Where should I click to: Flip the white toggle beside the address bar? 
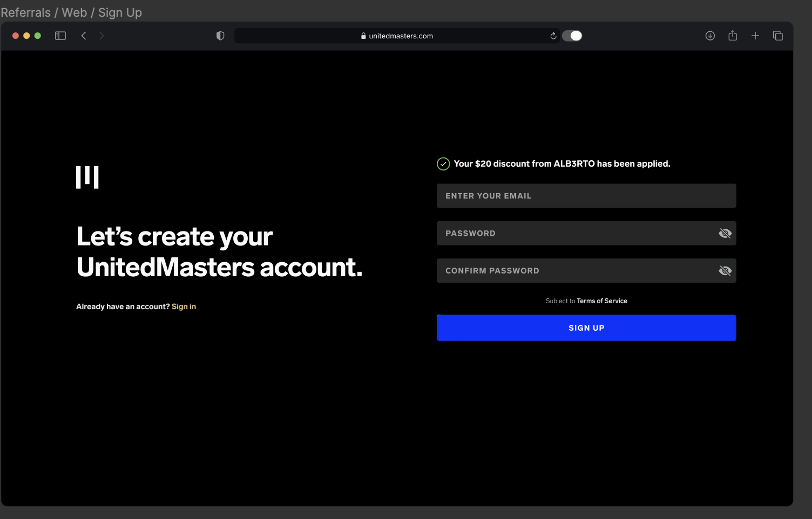pyautogui.click(x=572, y=36)
